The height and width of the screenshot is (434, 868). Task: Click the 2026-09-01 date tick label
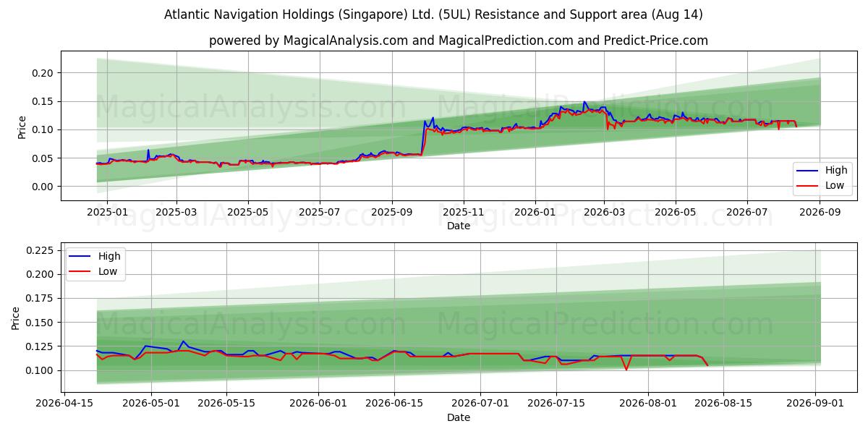(815, 403)
